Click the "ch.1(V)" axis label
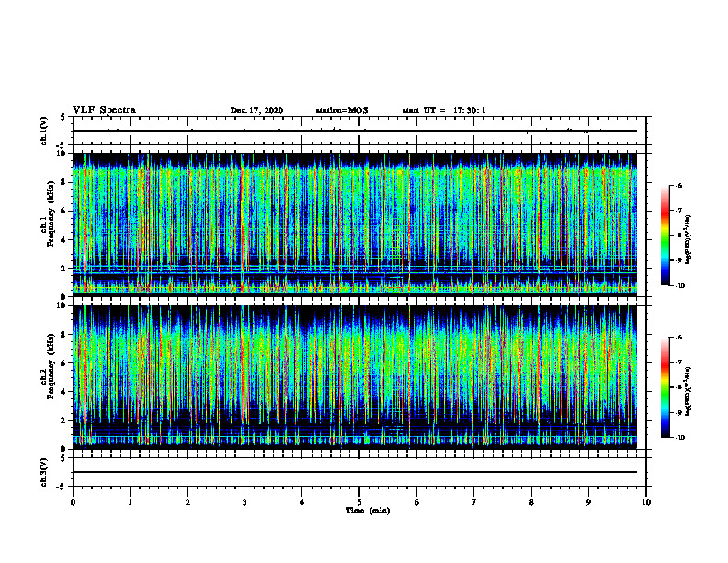This screenshot has height=563, width=728. [43, 131]
